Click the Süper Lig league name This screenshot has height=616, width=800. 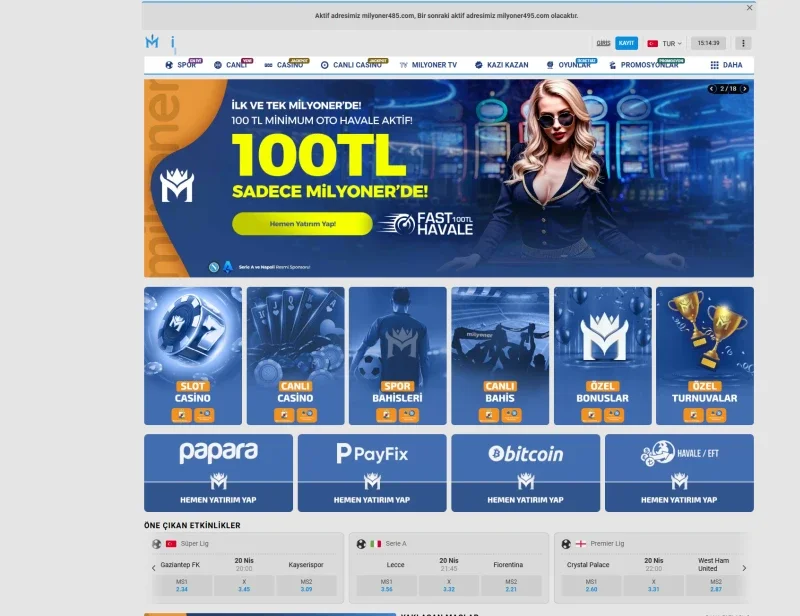194,544
